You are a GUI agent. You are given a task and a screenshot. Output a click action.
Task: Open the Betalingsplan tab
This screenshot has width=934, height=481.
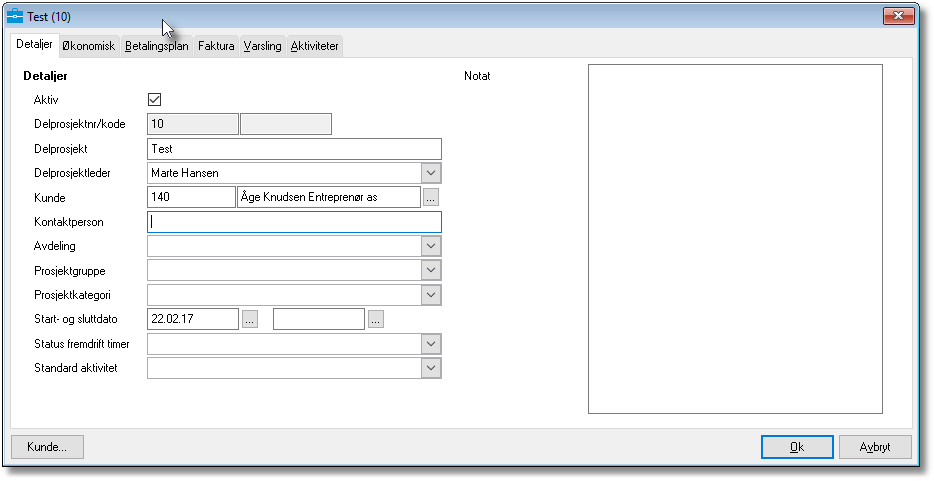pyautogui.click(x=157, y=46)
